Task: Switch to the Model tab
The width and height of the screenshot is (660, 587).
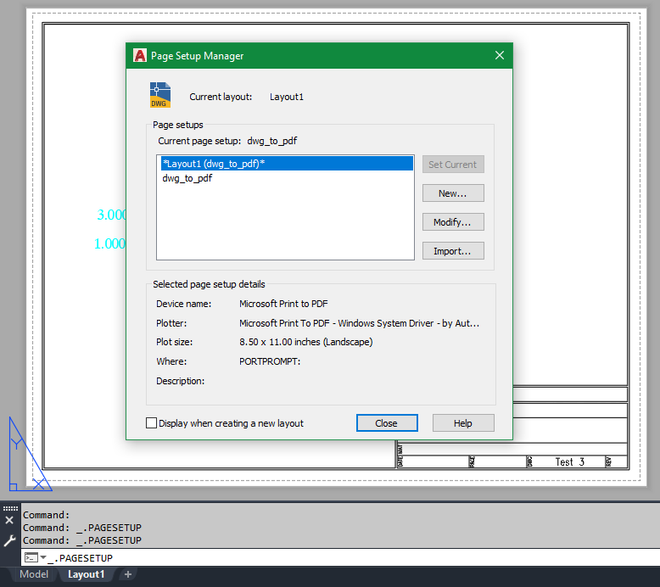Action: pos(34,574)
